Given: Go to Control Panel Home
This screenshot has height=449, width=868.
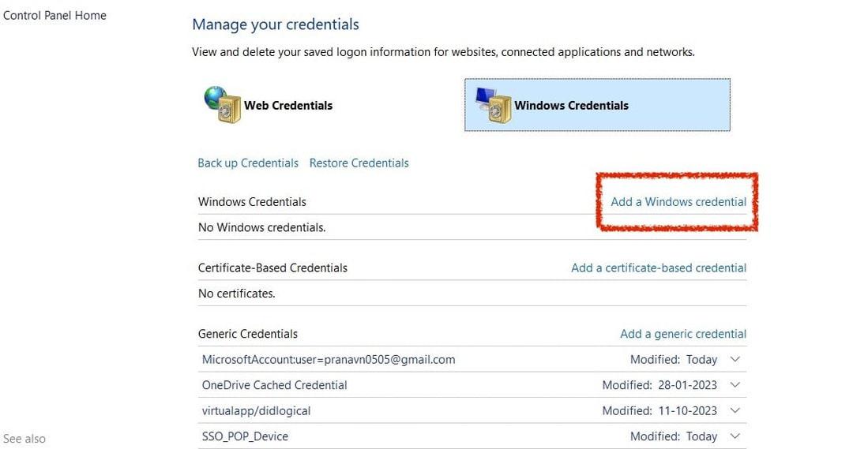Looking at the screenshot, I should point(54,15).
